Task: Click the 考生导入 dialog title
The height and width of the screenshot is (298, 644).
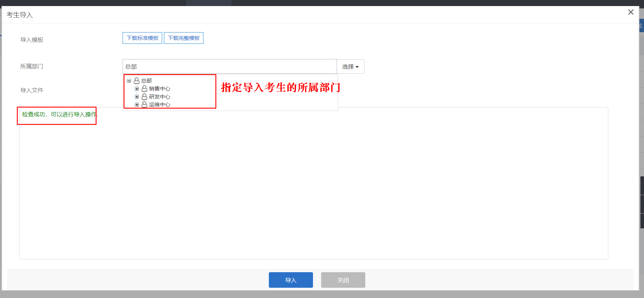Action: click(20, 15)
